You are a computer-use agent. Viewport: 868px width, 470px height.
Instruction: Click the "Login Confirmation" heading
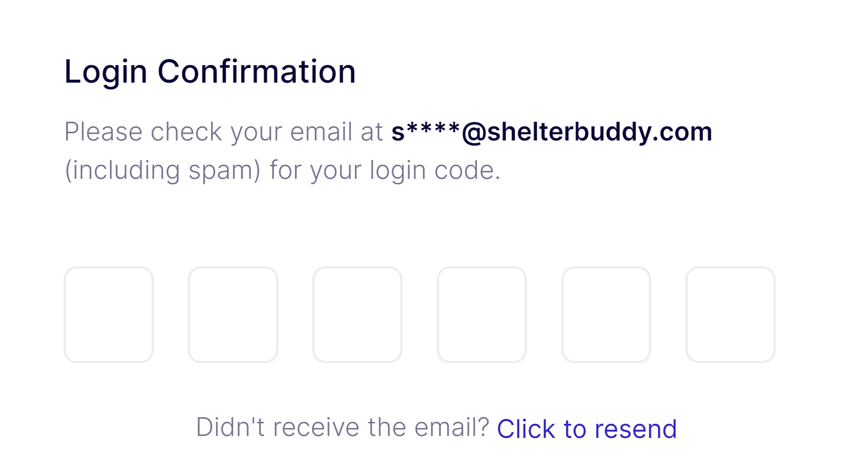point(210,71)
